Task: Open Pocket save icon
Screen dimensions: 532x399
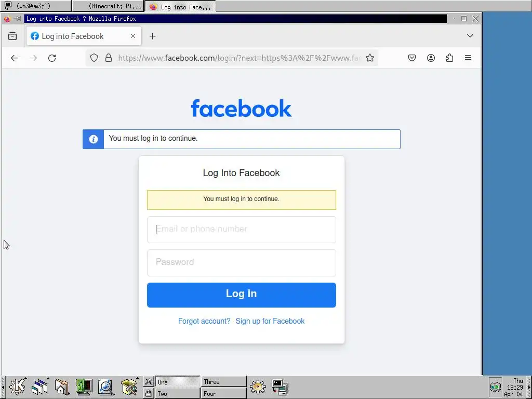Action: click(x=412, y=58)
